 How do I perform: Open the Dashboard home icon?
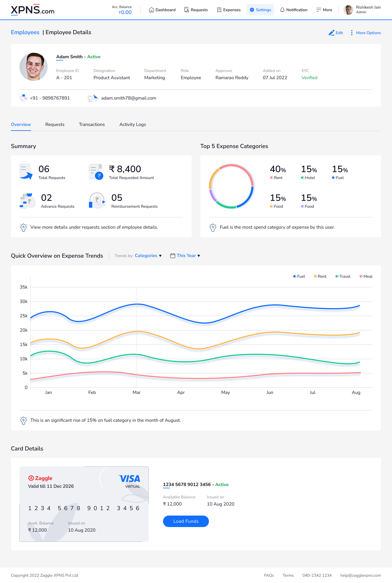[151, 10]
